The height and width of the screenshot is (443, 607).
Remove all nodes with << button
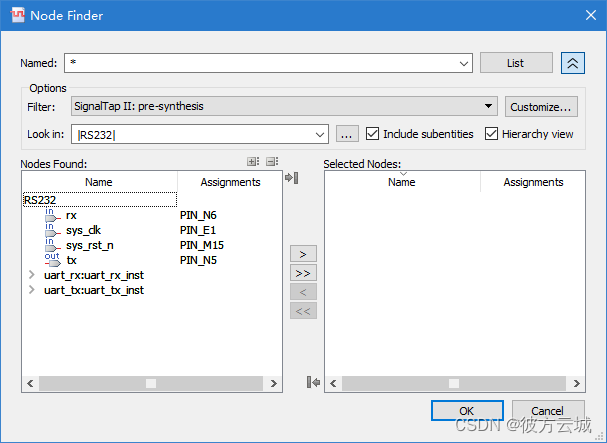coord(303,311)
